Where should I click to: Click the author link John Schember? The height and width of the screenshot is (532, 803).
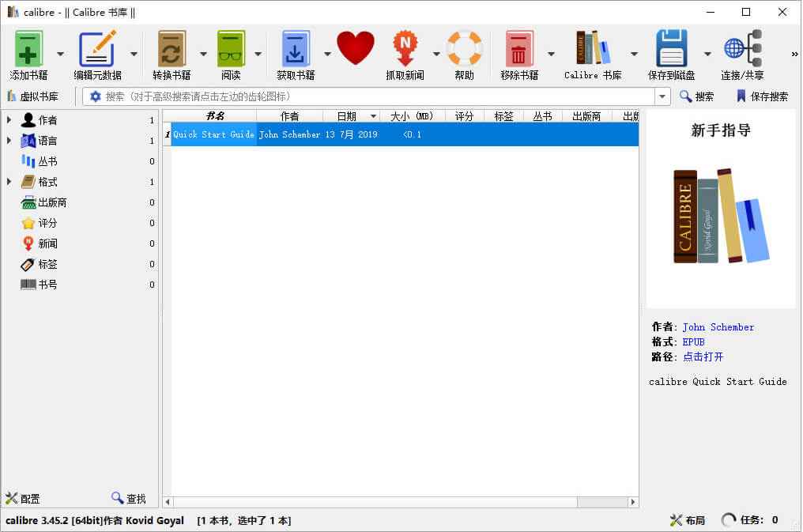point(718,326)
